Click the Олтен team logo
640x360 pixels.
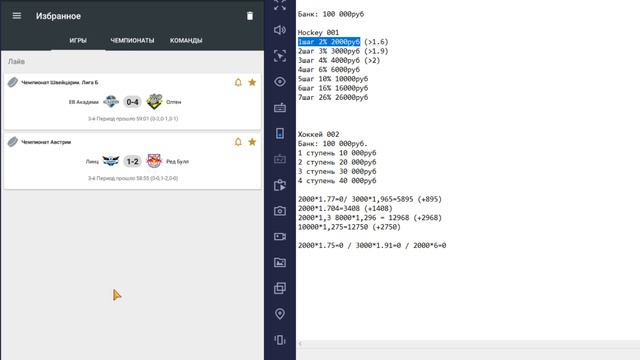pyautogui.click(x=154, y=102)
